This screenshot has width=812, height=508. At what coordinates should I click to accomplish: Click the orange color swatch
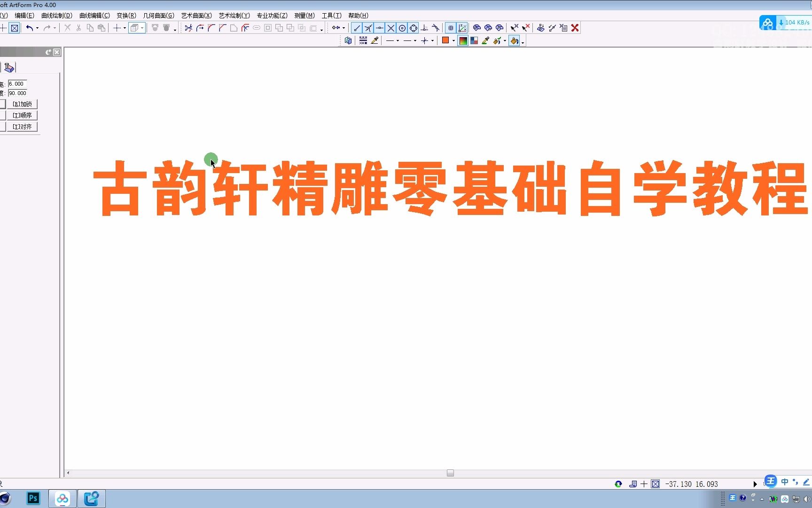pyautogui.click(x=445, y=40)
